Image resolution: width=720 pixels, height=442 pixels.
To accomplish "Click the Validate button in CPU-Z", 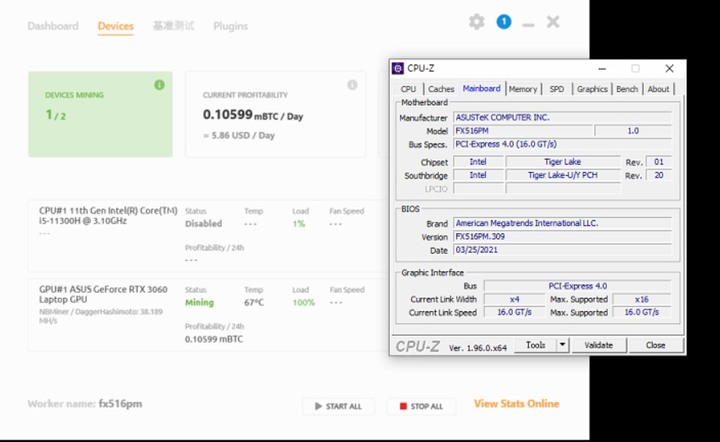I will 599,345.
